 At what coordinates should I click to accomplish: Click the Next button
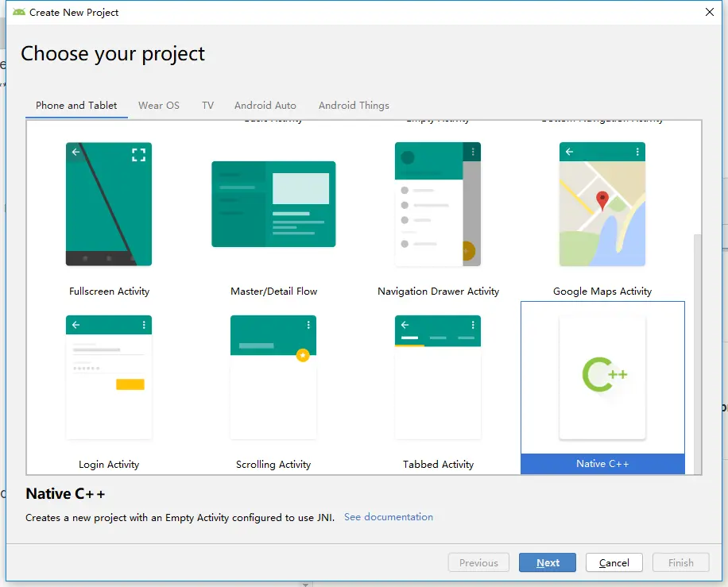[x=548, y=562]
